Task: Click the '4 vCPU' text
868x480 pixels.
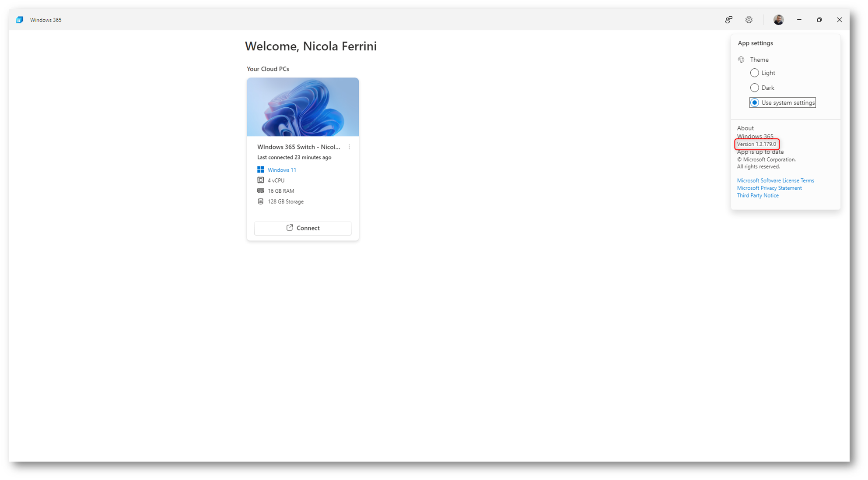Action: pos(276,180)
